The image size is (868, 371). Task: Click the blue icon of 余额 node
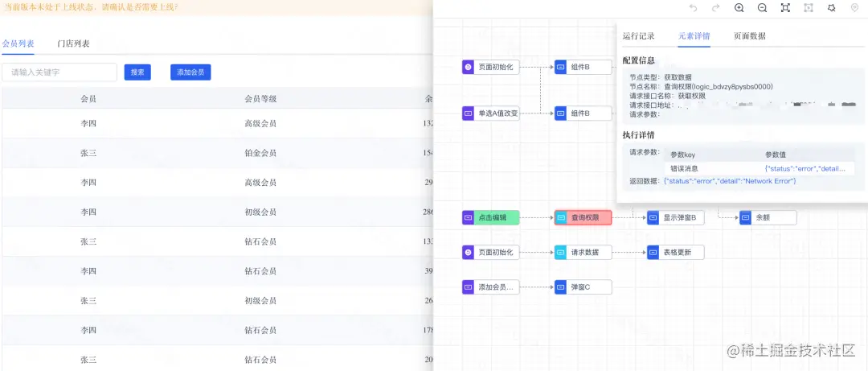click(x=746, y=218)
